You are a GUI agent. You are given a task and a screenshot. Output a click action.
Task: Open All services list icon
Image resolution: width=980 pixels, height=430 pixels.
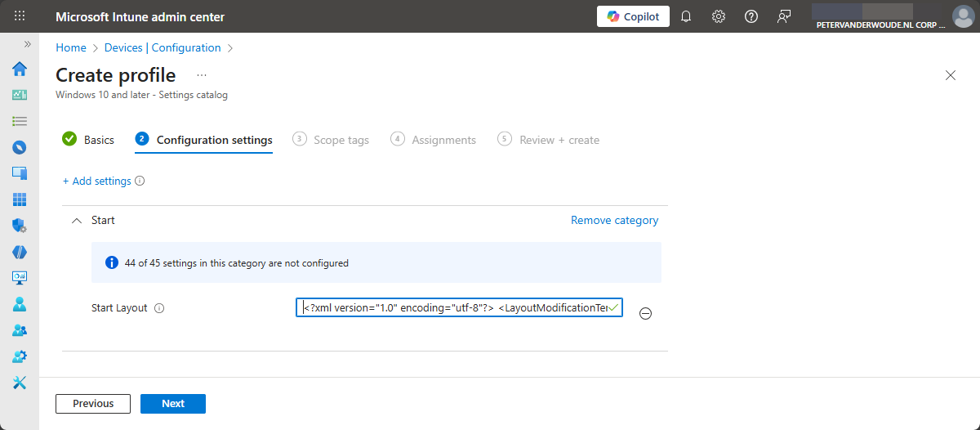(x=20, y=121)
